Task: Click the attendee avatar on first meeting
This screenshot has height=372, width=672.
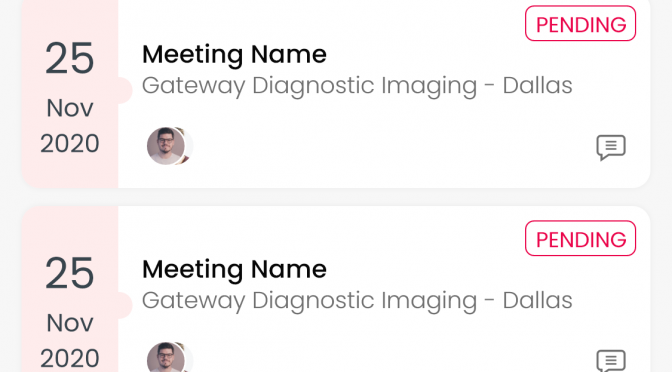Action: pos(165,146)
